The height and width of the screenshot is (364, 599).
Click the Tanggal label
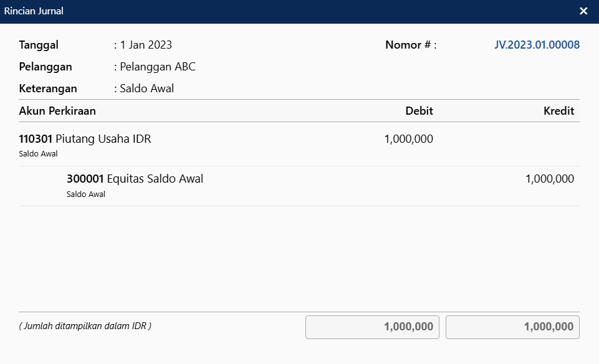(x=39, y=45)
